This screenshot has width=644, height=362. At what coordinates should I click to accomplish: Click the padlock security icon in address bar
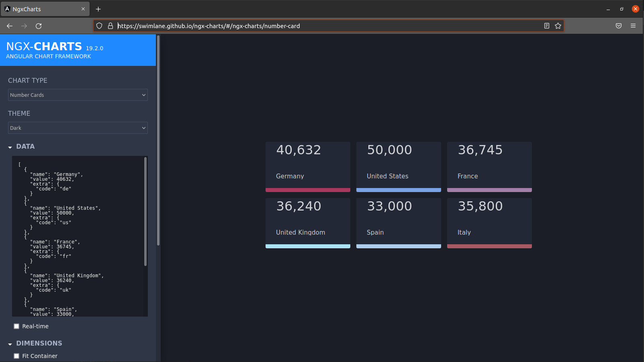coord(110,26)
